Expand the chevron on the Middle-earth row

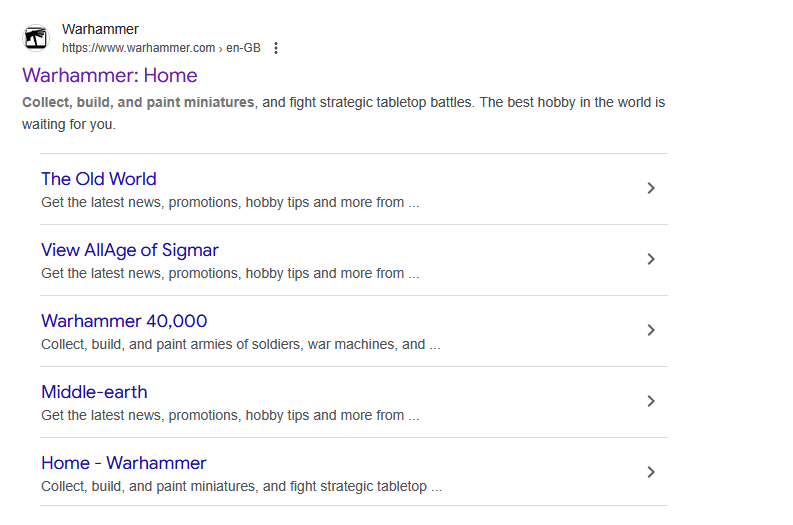651,401
